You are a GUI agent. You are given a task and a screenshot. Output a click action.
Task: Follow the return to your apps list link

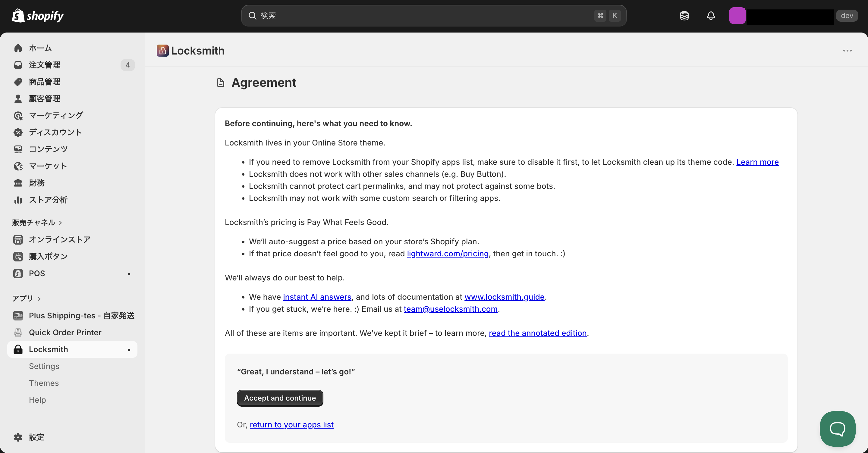(x=291, y=425)
